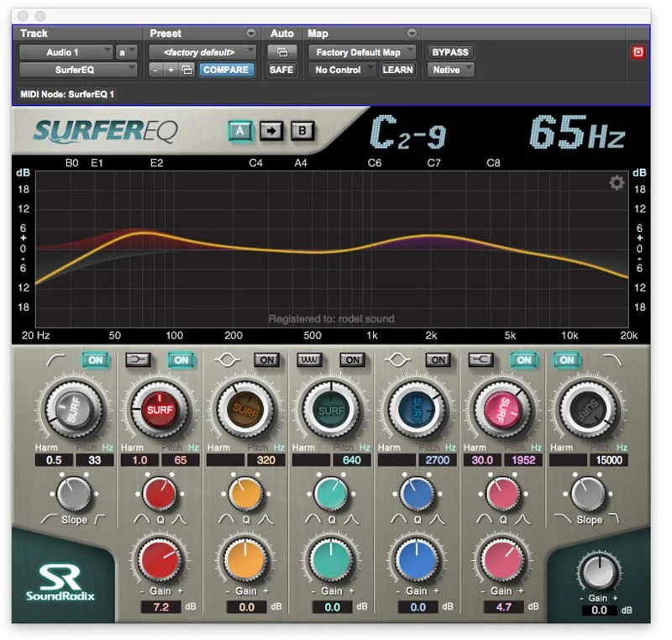Open the No Control dropdown
672x640 pixels.
pyautogui.click(x=343, y=70)
